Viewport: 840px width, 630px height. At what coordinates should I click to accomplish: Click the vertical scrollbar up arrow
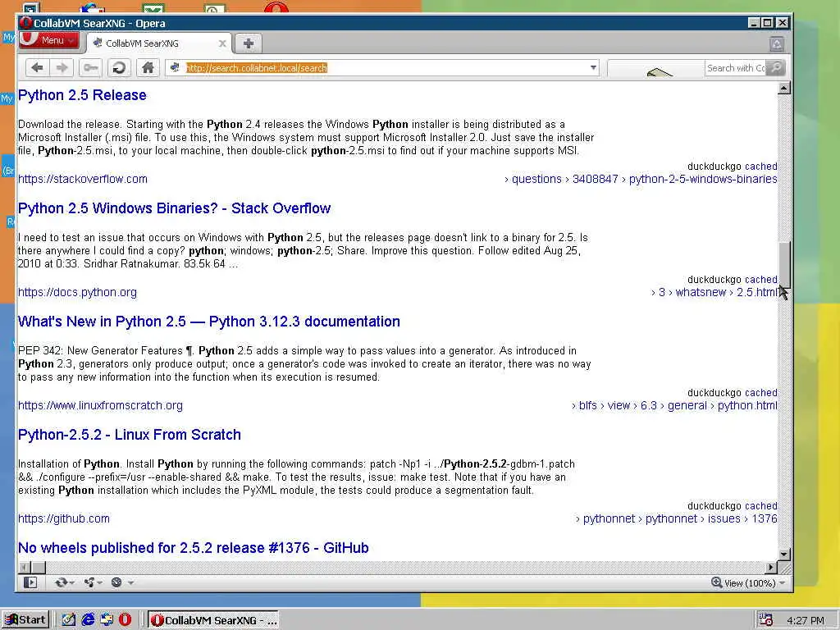[784, 88]
